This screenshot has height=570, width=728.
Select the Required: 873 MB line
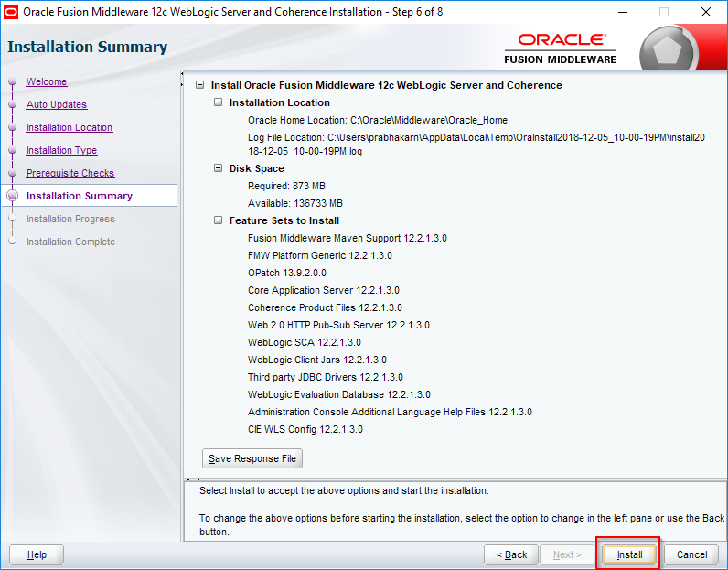click(x=286, y=186)
